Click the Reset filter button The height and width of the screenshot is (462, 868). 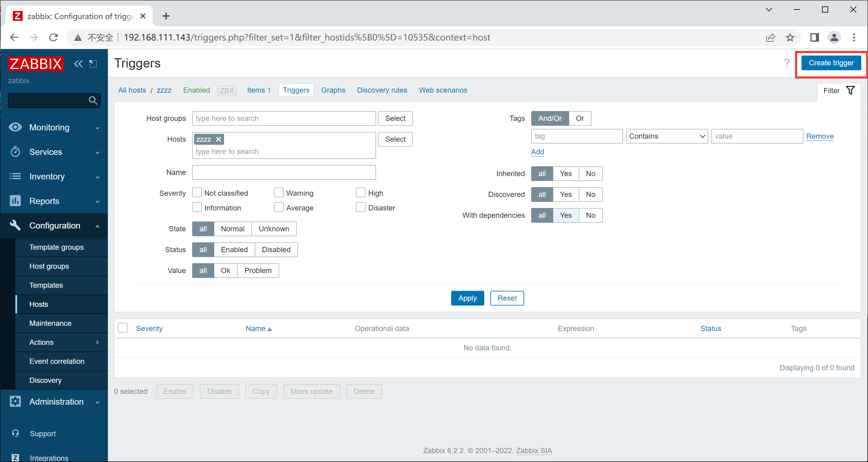click(507, 298)
